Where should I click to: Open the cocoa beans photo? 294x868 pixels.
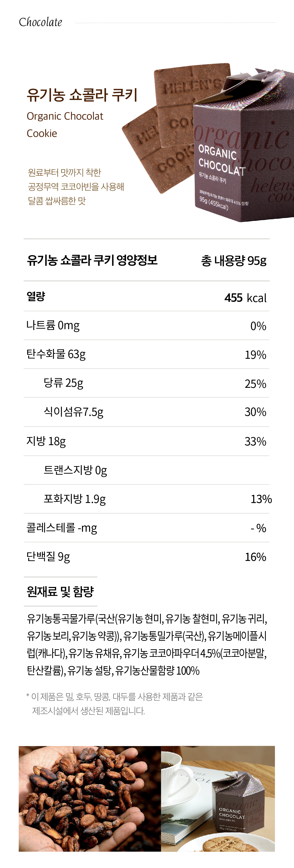(90, 799)
